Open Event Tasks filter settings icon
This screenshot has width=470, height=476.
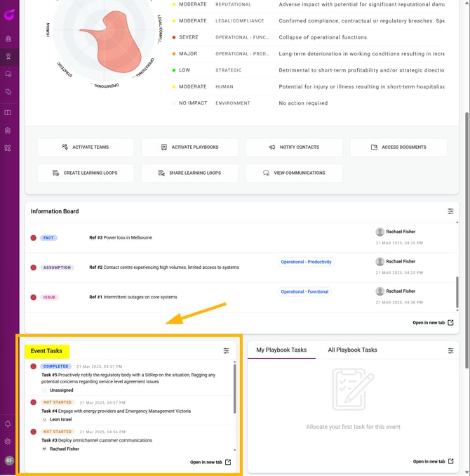(x=226, y=350)
